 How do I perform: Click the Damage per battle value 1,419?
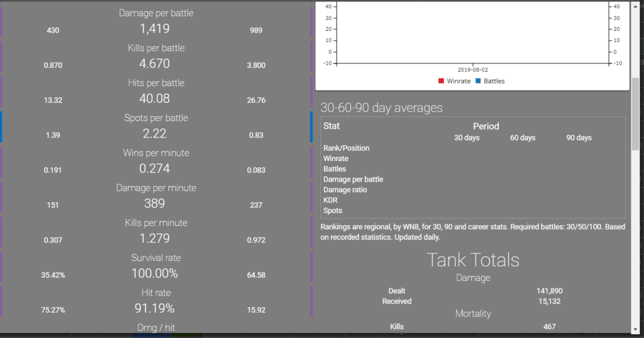tap(155, 28)
